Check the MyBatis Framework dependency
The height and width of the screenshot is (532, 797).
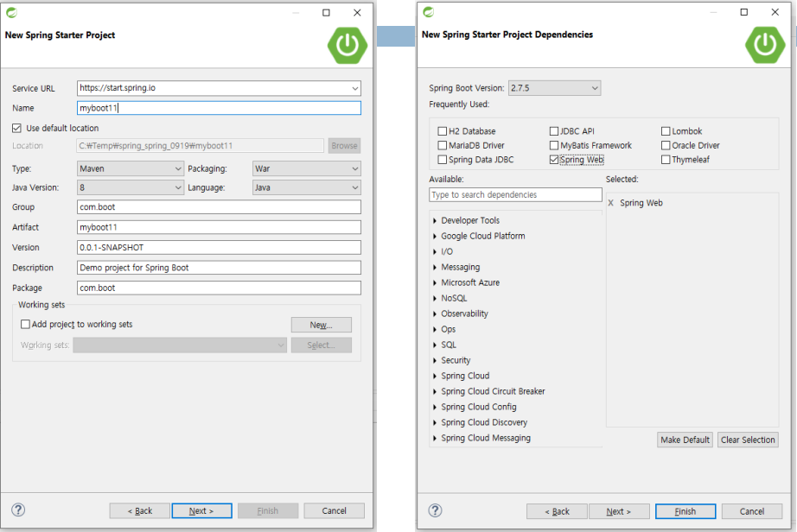554,145
